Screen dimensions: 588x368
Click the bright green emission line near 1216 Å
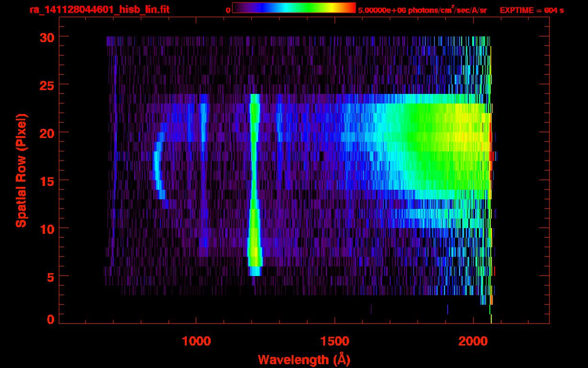tap(254, 185)
